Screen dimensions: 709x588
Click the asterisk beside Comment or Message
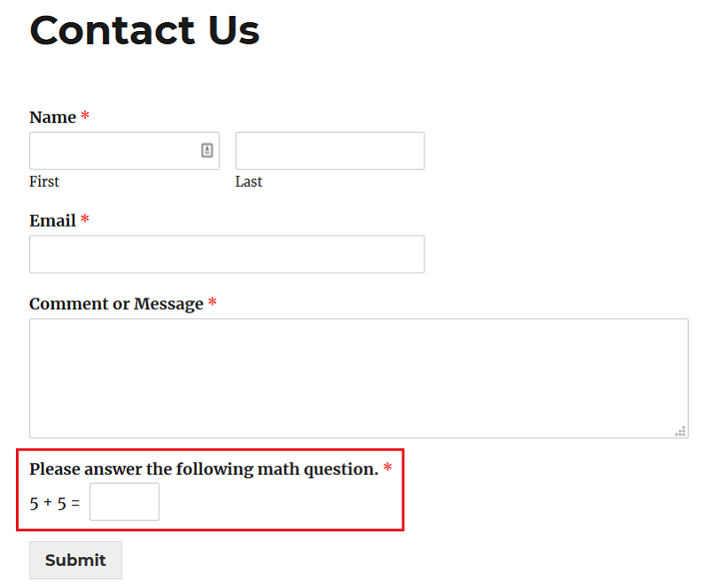click(x=213, y=302)
